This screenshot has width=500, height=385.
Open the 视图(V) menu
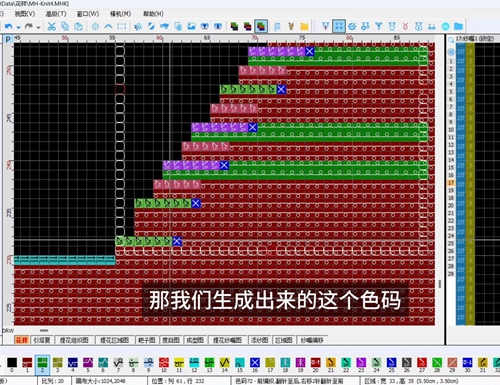(x=24, y=14)
